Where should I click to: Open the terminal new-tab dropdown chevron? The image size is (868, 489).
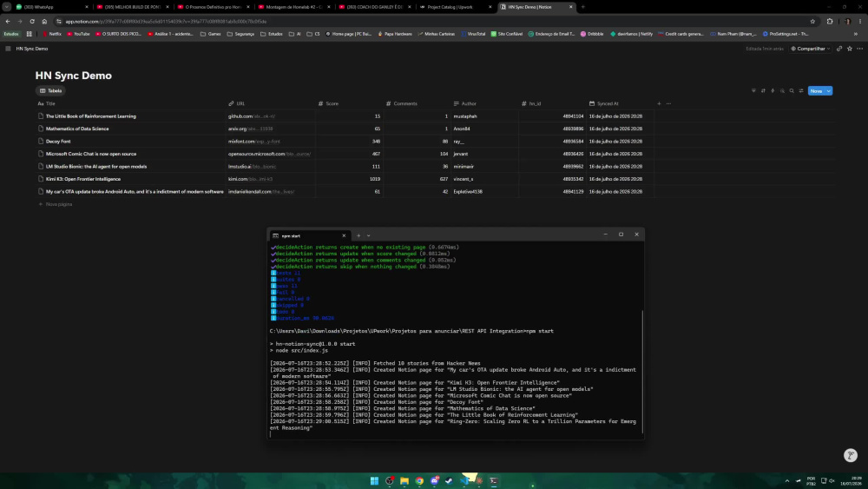368,235
